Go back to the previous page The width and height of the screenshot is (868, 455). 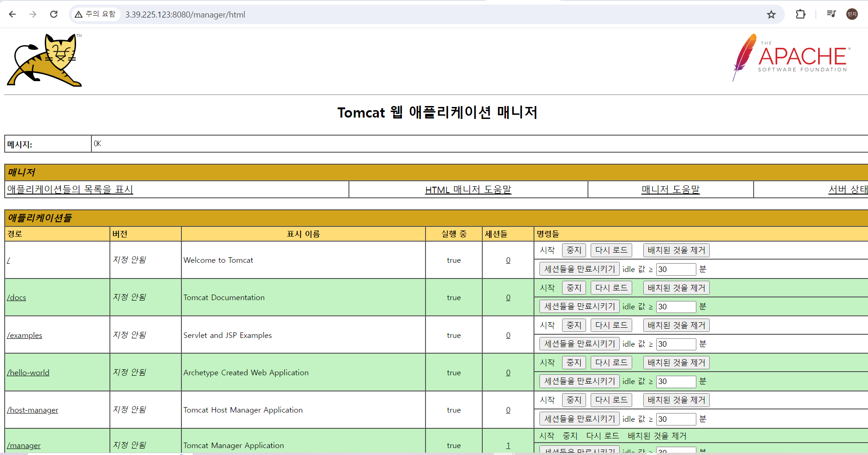click(x=12, y=14)
